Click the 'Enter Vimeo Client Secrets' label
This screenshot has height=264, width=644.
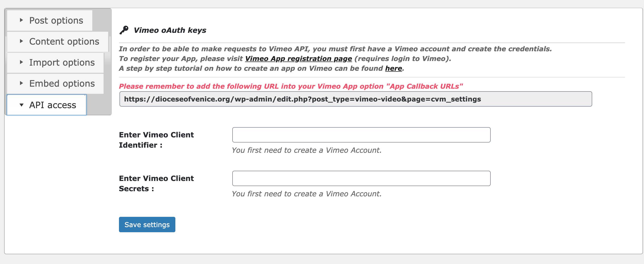(x=156, y=183)
